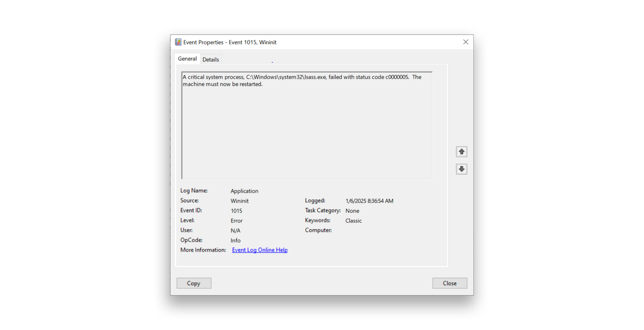Click the Logged timestamp 1/6/2025 8:36:54 AM
The width and height of the screenshot is (644, 330).
(369, 201)
